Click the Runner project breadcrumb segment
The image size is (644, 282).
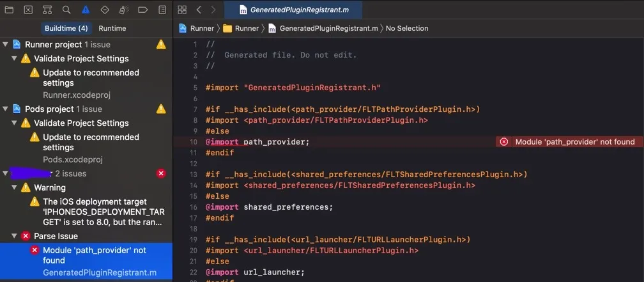point(197,28)
